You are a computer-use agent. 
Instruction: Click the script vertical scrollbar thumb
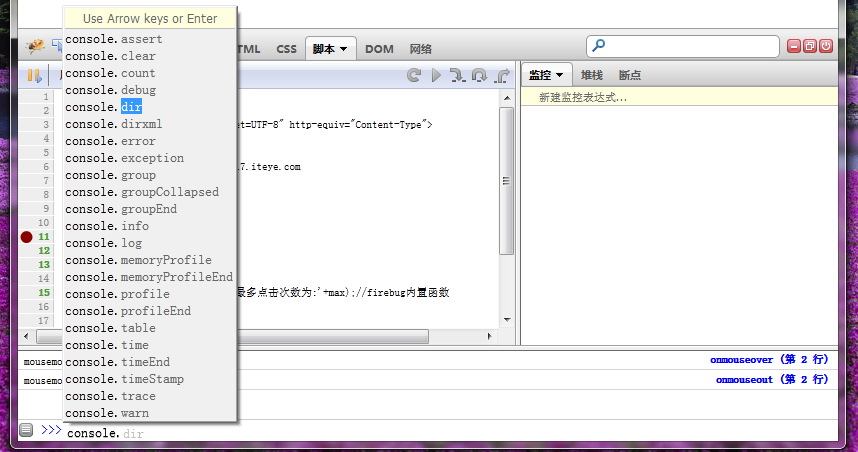coord(507,181)
